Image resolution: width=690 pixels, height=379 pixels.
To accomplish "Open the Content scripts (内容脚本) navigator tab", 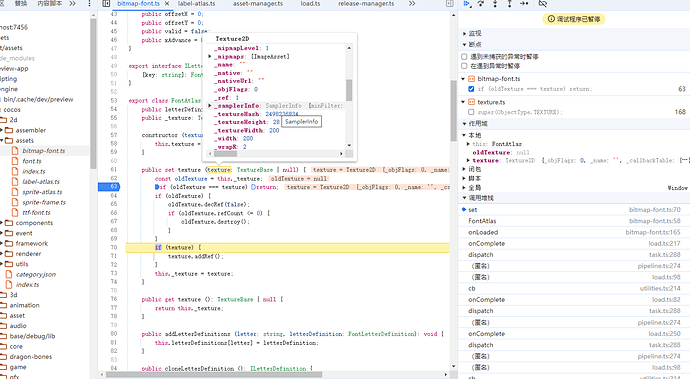I will (49, 4).
